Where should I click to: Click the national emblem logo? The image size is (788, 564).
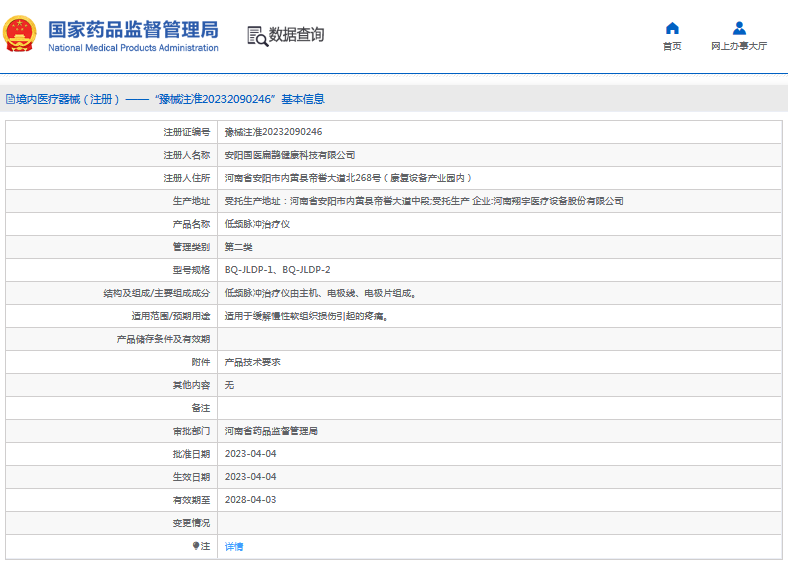click(x=20, y=34)
